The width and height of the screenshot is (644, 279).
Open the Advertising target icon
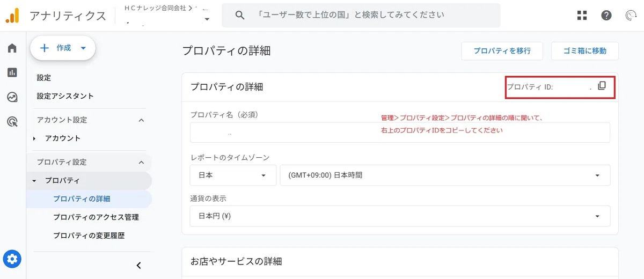coord(12,122)
